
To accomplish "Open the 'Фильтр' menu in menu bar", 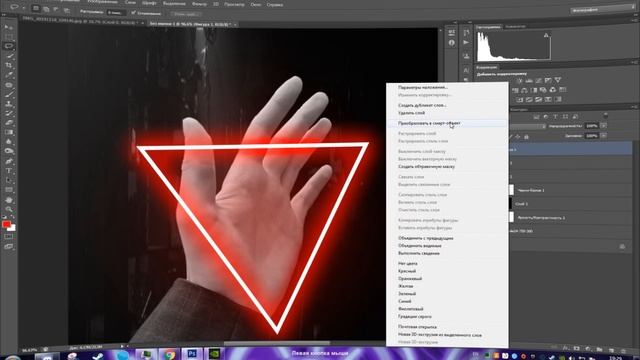I will [199, 4].
